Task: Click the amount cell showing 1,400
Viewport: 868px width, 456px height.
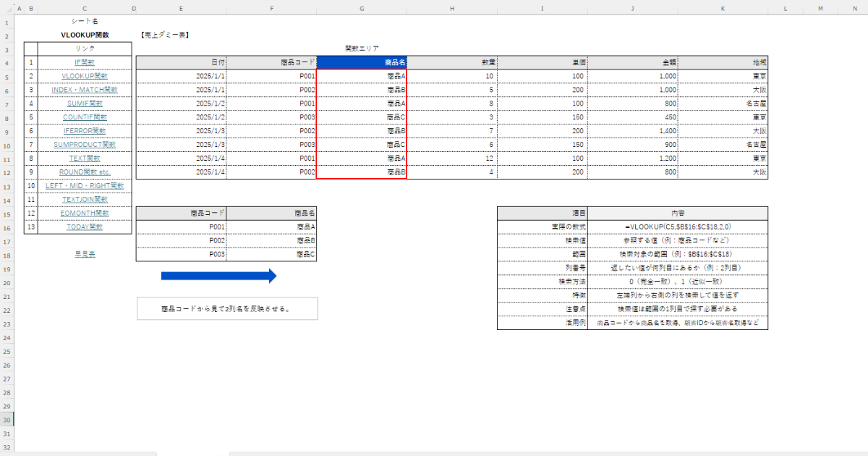Action: [x=632, y=131]
